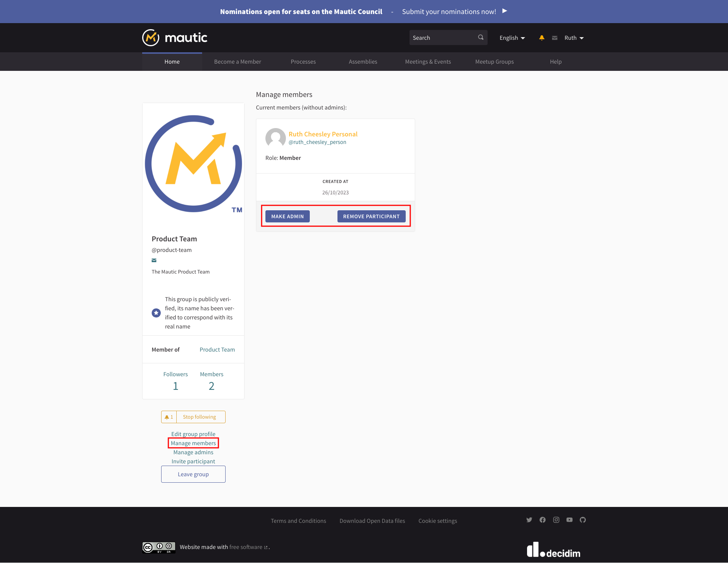Click Stop following toggle button
Viewport: 728px width, 563px height.
(x=201, y=417)
